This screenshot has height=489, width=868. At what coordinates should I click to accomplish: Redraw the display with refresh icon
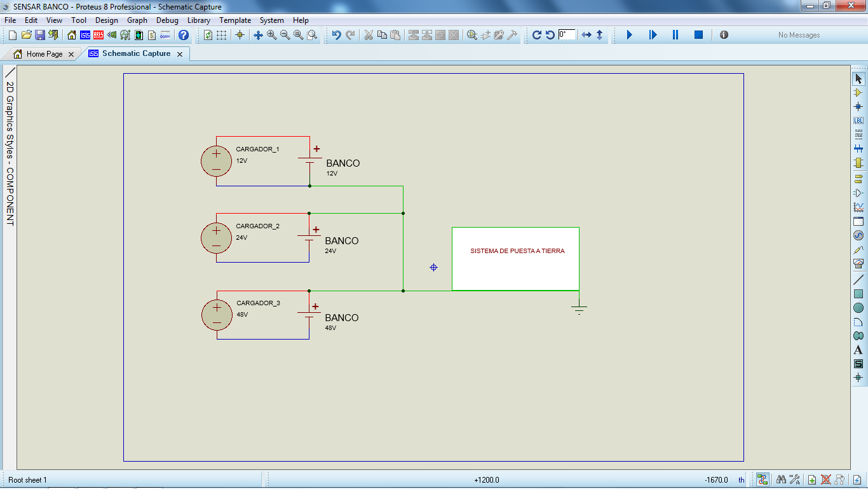tap(208, 35)
